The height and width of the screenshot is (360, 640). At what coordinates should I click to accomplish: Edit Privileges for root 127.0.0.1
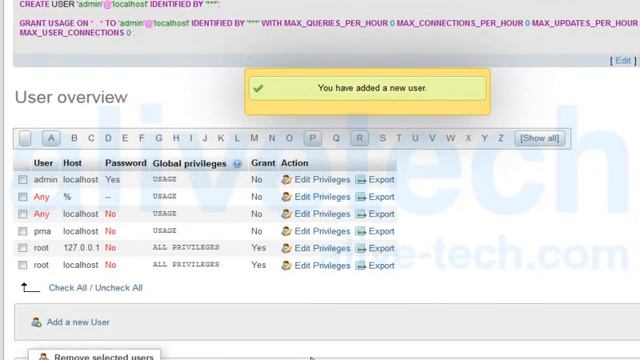[322, 248]
